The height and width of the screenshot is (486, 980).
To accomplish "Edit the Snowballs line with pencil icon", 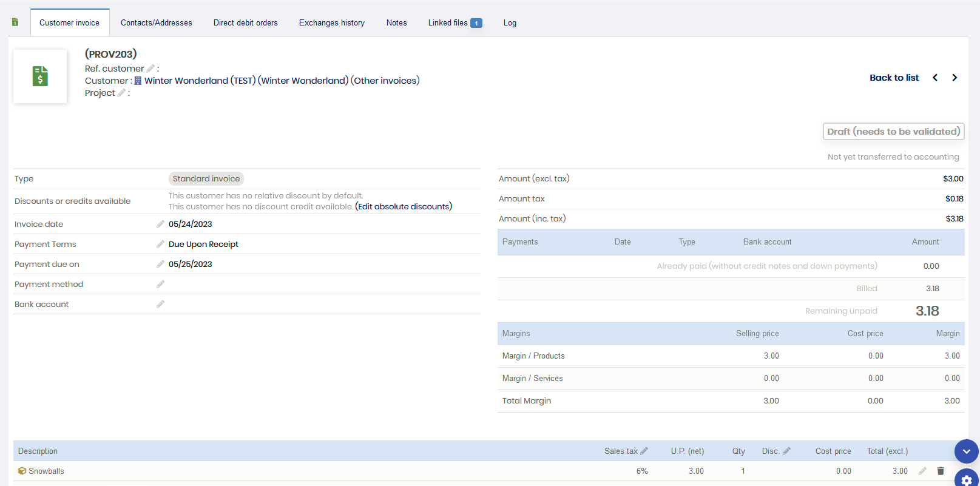I will [x=922, y=471].
